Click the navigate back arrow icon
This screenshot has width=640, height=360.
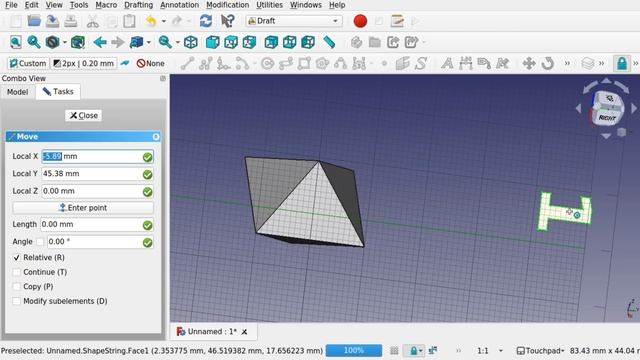(x=100, y=42)
